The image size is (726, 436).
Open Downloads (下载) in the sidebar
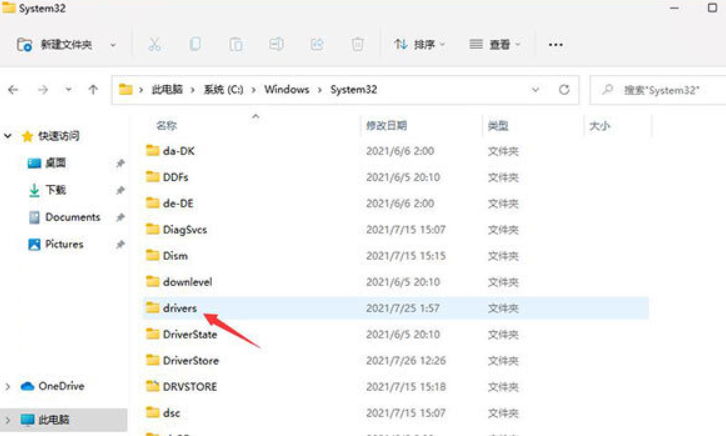coord(56,190)
